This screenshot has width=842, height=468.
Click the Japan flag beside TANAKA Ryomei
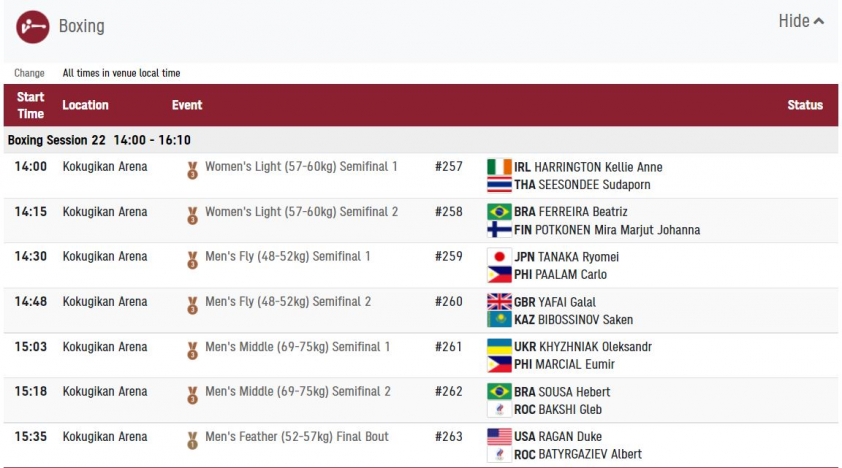499,257
